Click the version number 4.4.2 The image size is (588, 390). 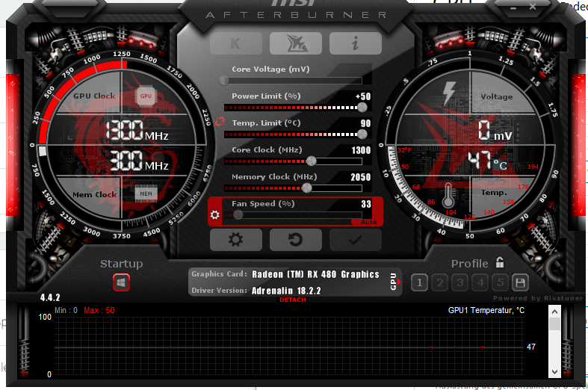(x=50, y=298)
